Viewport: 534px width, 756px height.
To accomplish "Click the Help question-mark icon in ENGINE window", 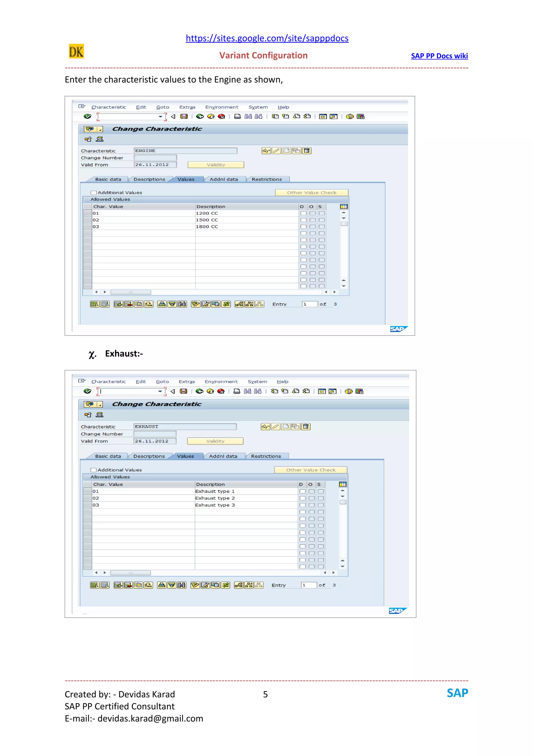I will pos(350,117).
